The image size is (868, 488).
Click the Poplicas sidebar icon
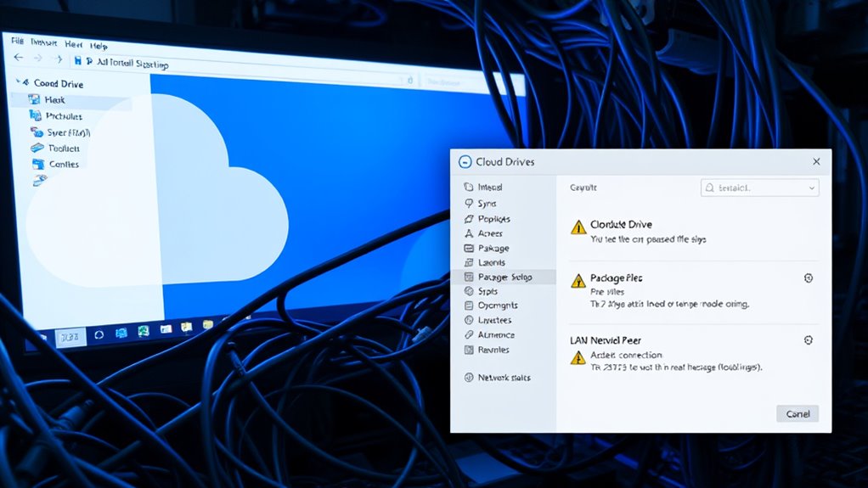[x=469, y=219]
